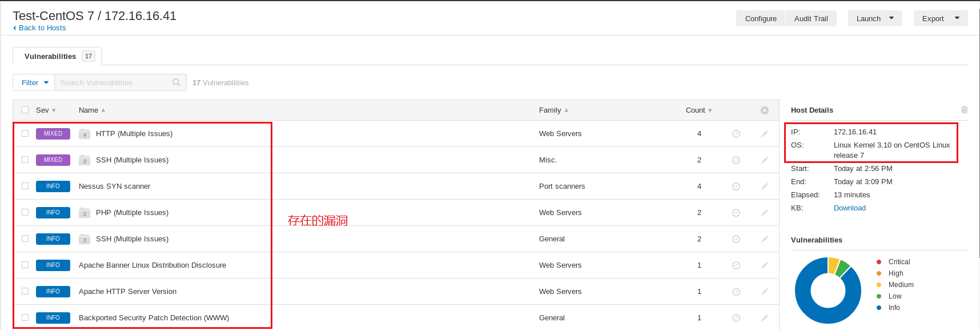The width and height of the screenshot is (980, 330).
Task: Click circle check icon on Backported Security Patch row
Action: (736, 318)
